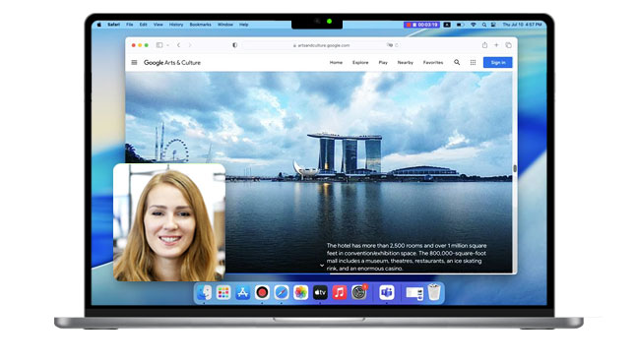This screenshot has height=364, width=635.
Task: Add a new Safari tab with the plus icon
Action: coord(496,45)
